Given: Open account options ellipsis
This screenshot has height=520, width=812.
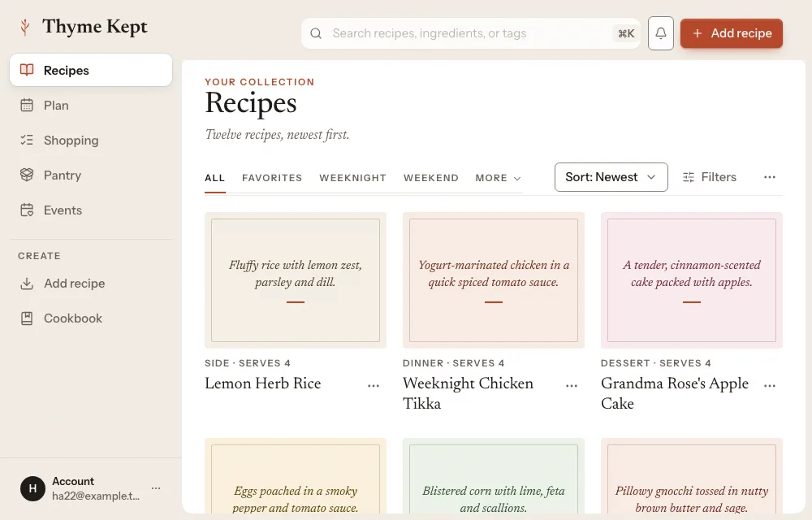Looking at the screenshot, I should pos(156,487).
